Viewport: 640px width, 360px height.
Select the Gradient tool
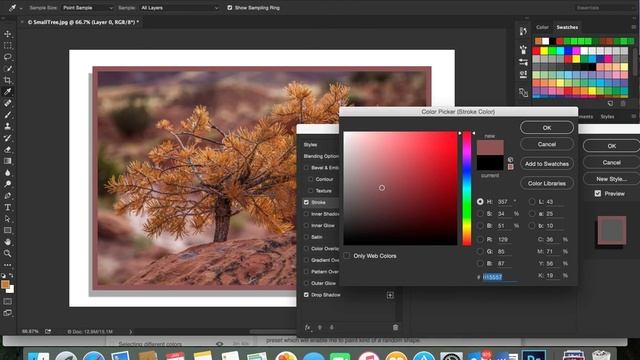pyautogui.click(x=7, y=161)
